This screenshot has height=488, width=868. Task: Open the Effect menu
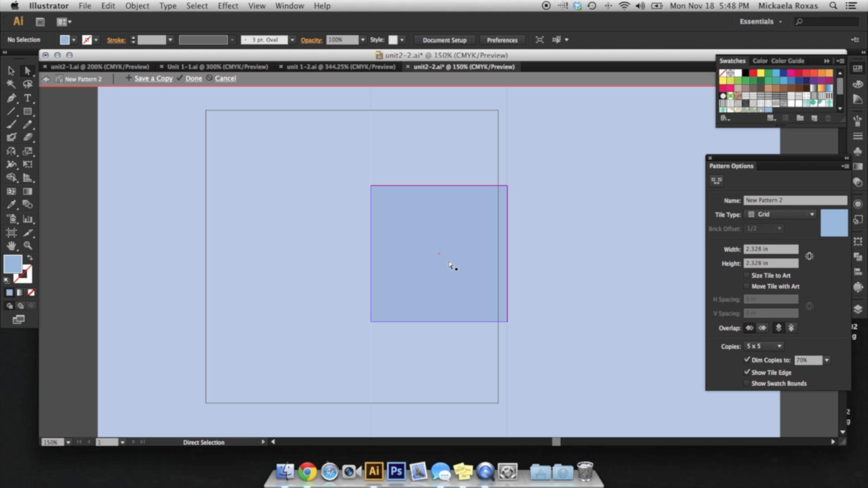coord(227,6)
